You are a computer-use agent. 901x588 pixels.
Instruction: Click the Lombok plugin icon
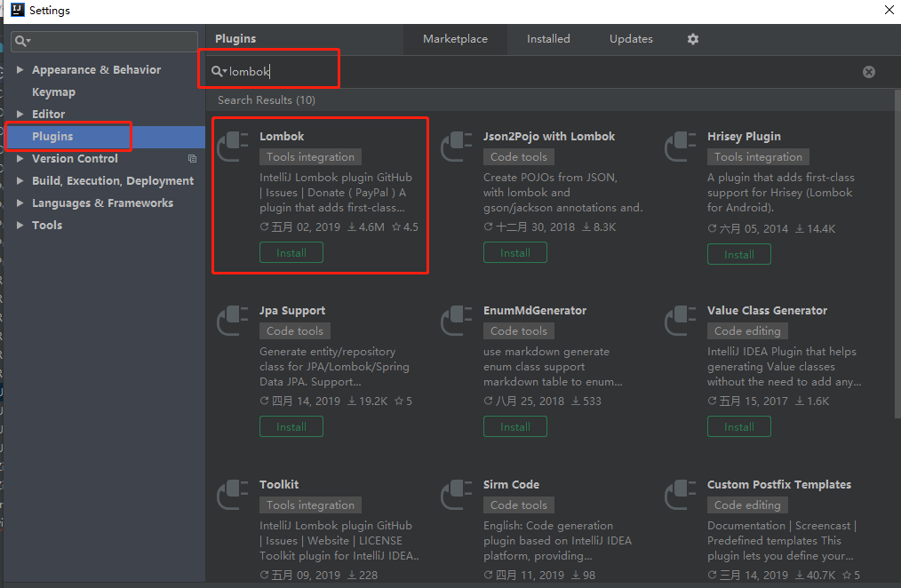click(x=233, y=147)
